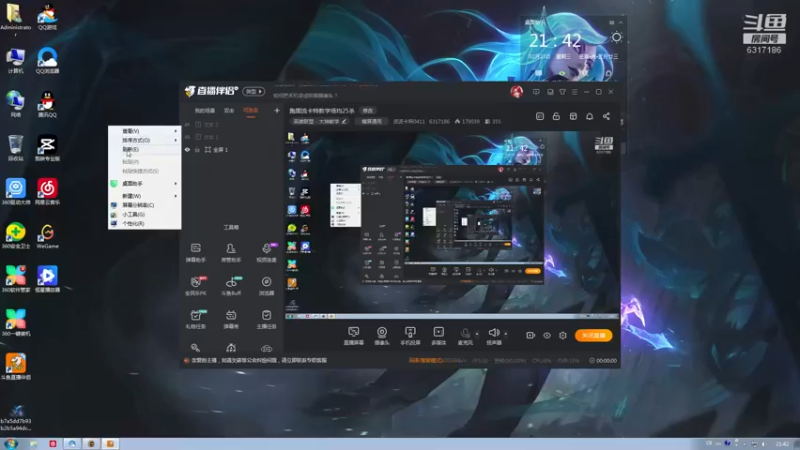The image size is (800, 450).
Task: Toggle visibility eye of 全屏 1 source
Action: pos(187,150)
